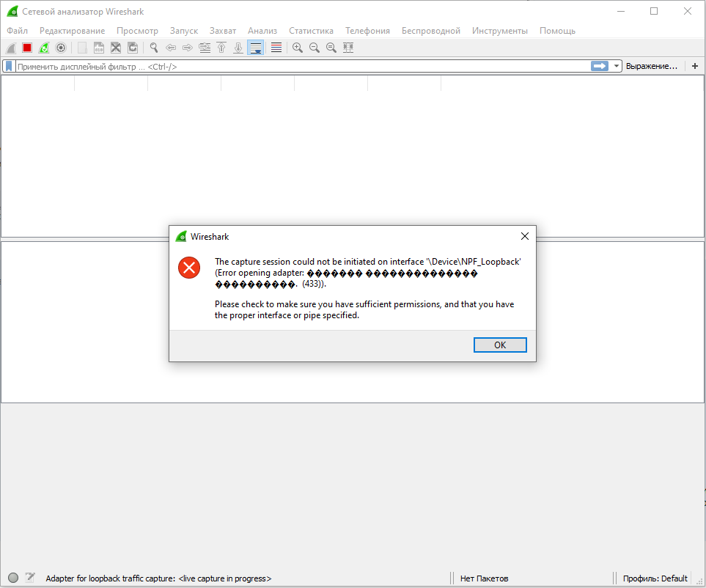
Task: Click the expert information circle in status bar
Action: pyautogui.click(x=13, y=578)
